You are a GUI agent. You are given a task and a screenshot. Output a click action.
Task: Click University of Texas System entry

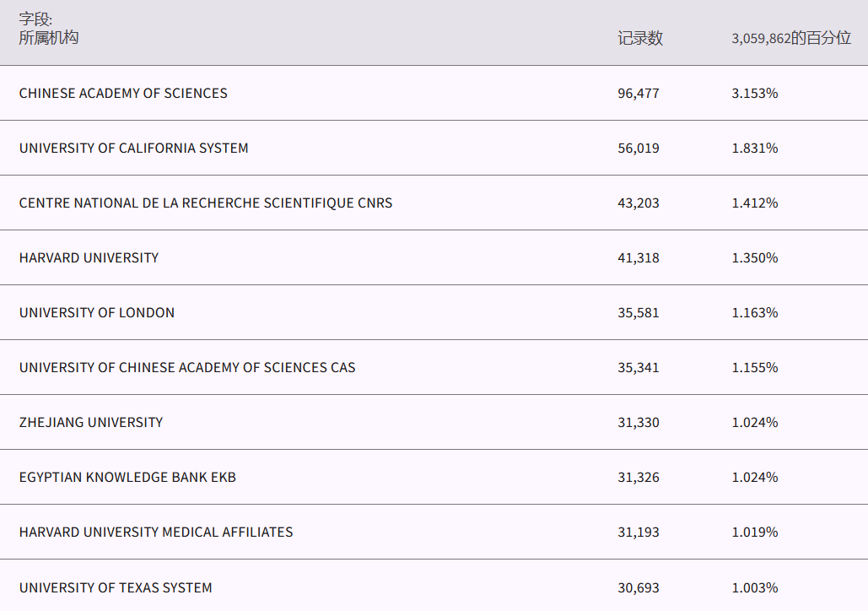(116, 587)
